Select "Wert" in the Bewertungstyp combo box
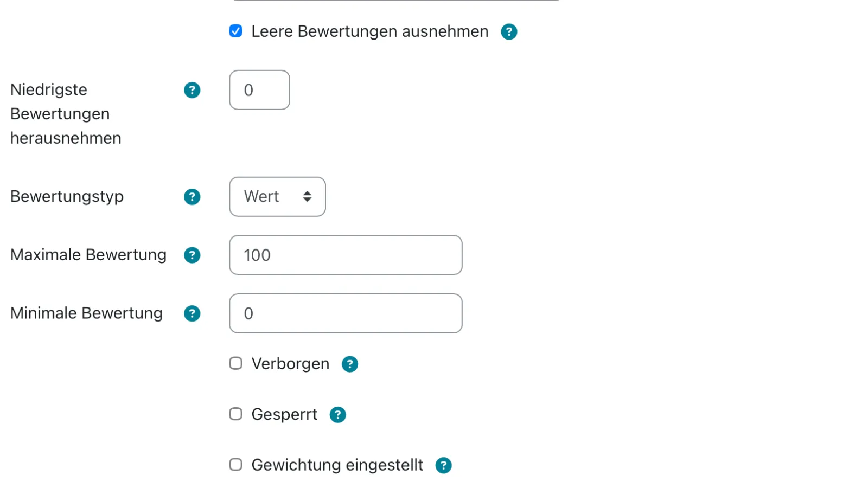 (x=277, y=197)
